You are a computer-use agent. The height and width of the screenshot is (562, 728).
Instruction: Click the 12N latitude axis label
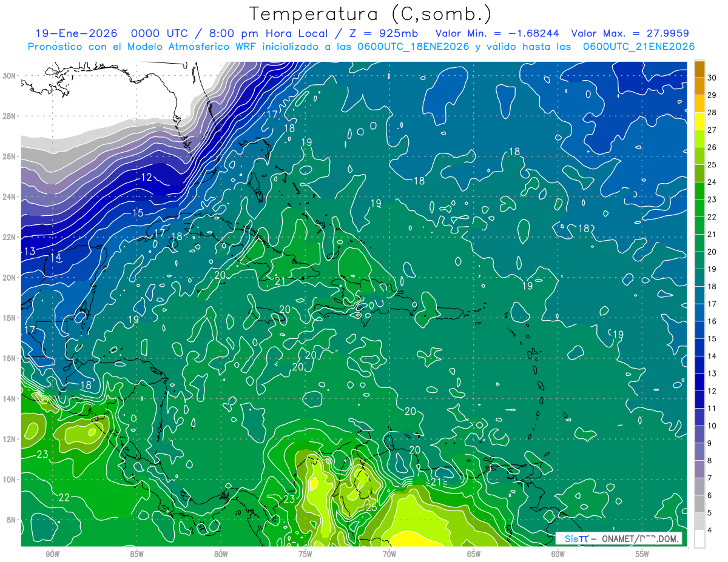(10, 439)
